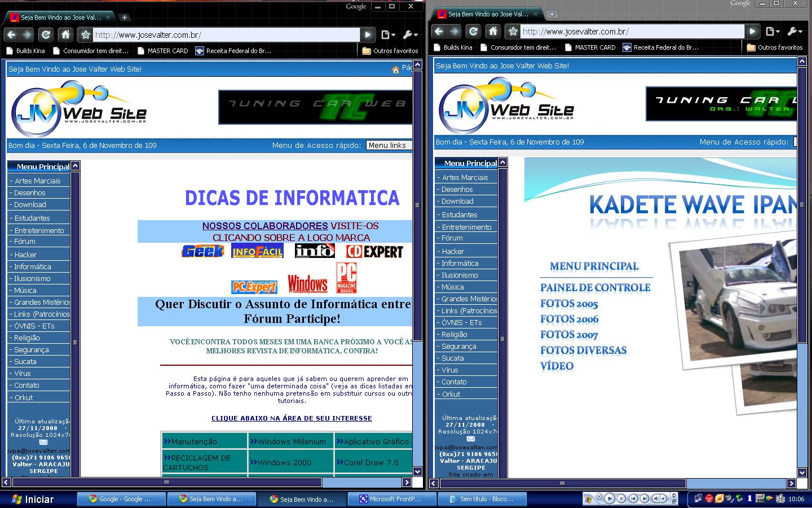Open new tab in the right browser window
The width and height of the screenshot is (812, 508).
pyautogui.click(x=552, y=14)
